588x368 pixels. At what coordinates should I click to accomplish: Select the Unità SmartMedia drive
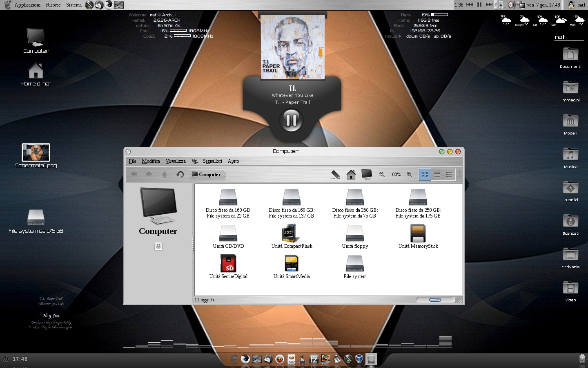292,267
